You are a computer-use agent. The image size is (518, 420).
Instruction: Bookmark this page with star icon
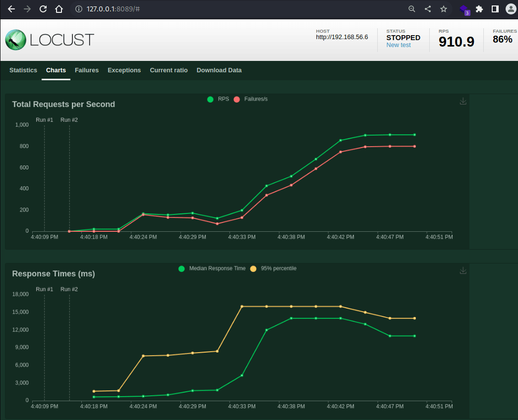coord(444,9)
